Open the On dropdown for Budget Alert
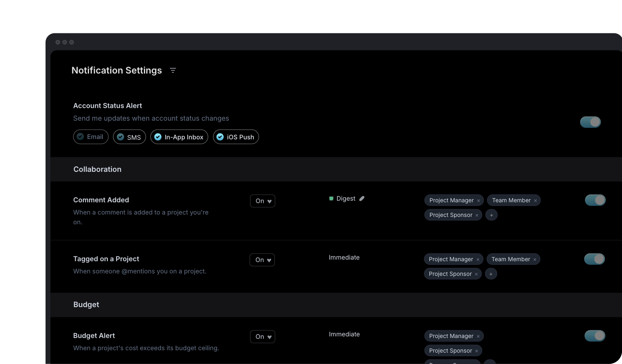The height and width of the screenshot is (364, 622). tap(263, 337)
